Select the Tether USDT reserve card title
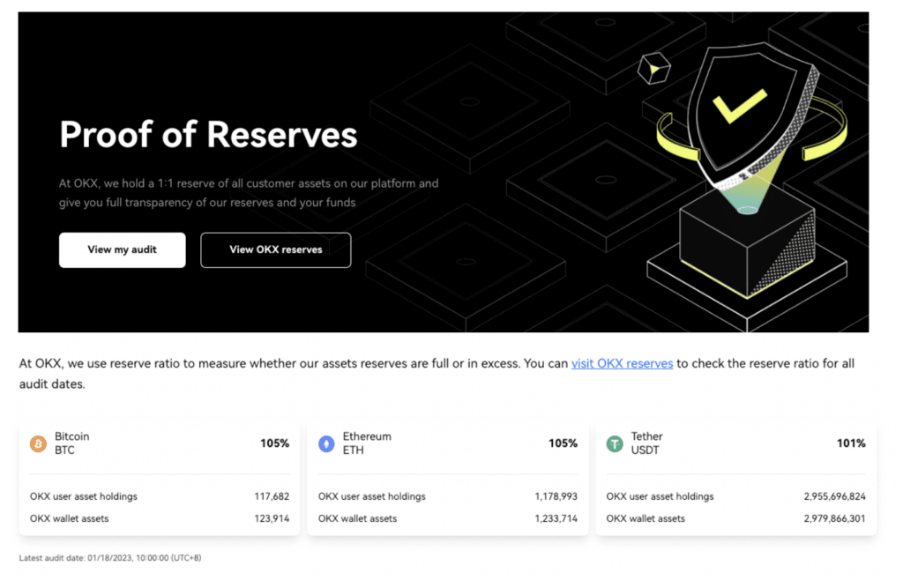 point(646,443)
